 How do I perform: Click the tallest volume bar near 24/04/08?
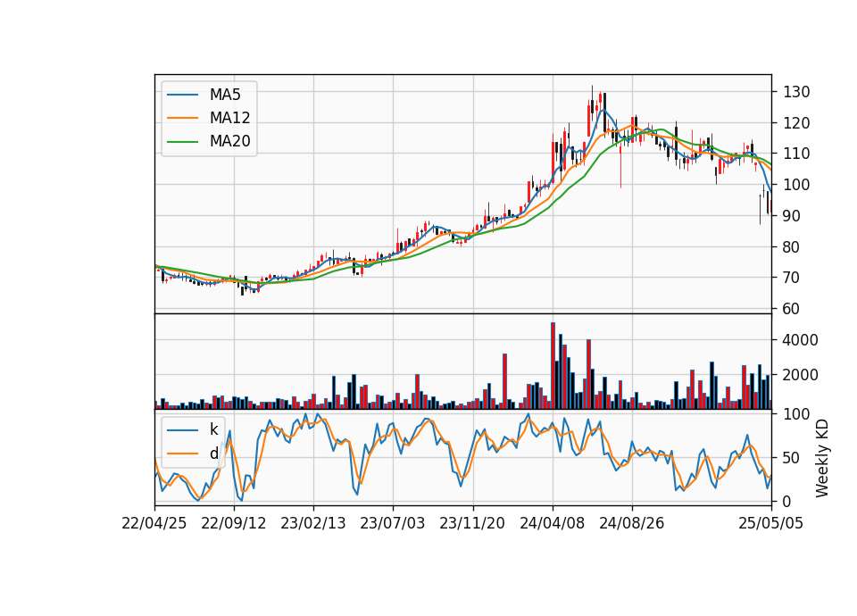553,366
